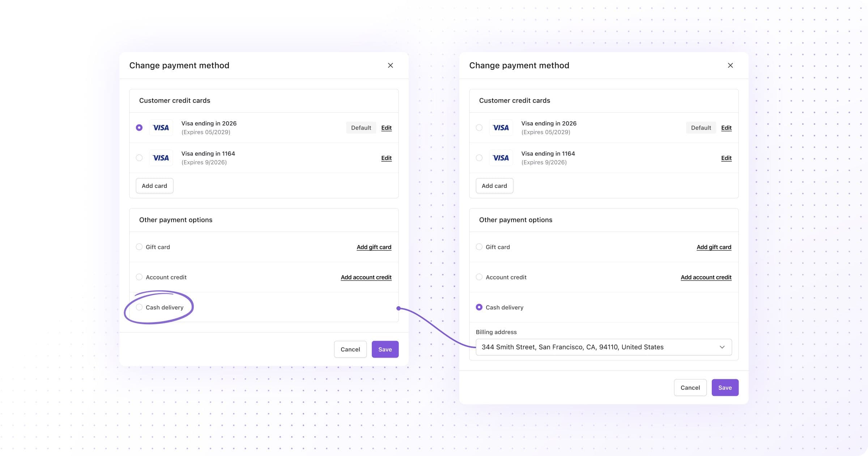This screenshot has height=456, width=868.
Task: Click Add card button in left dialog
Action: [154, 186]
